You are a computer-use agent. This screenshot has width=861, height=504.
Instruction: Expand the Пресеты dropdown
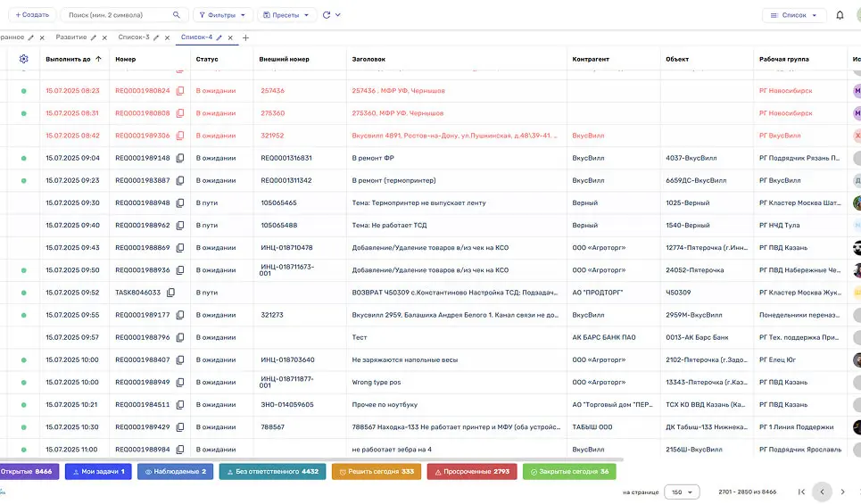pyautogui.click(x=286, y=15)
